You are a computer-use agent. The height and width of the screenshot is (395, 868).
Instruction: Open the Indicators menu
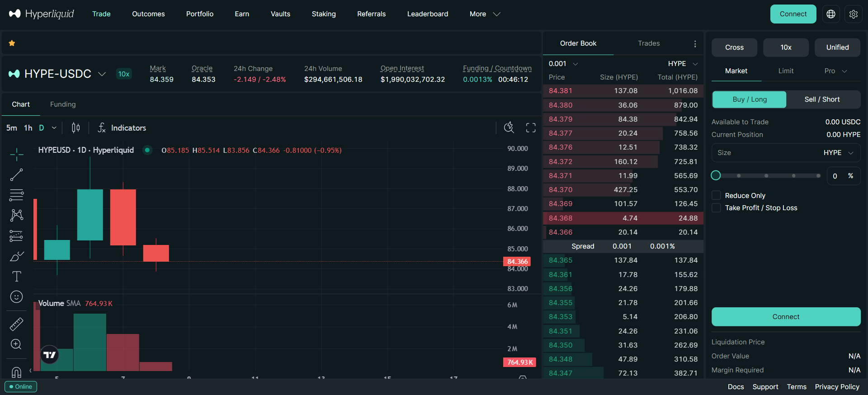pyautogui.click(x=122, y=128)
